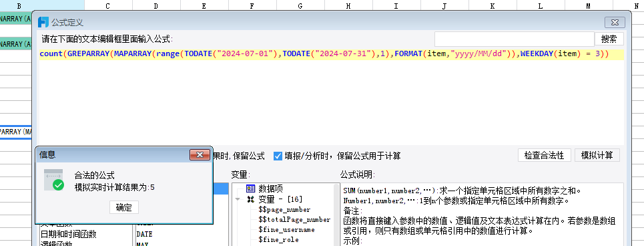This screenshot has height=246, width=644.
Task: Select column header M in spreadsheet
Action: (x=589, y=6)
